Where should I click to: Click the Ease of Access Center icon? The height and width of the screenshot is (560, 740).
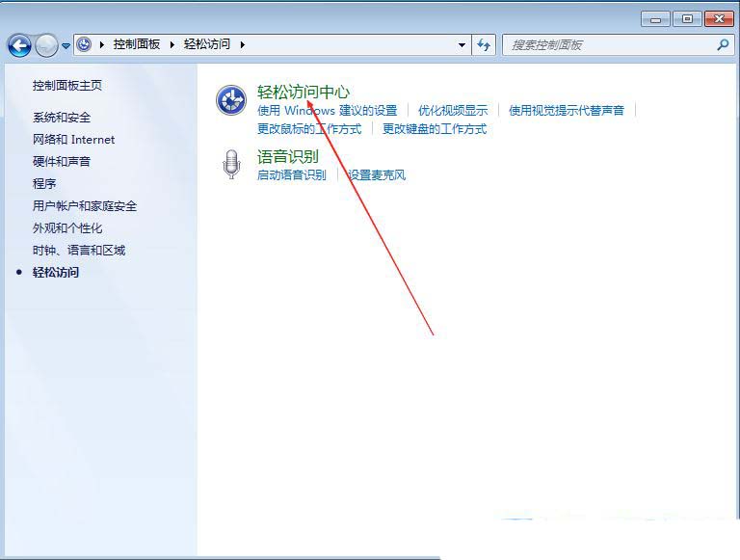231,99
